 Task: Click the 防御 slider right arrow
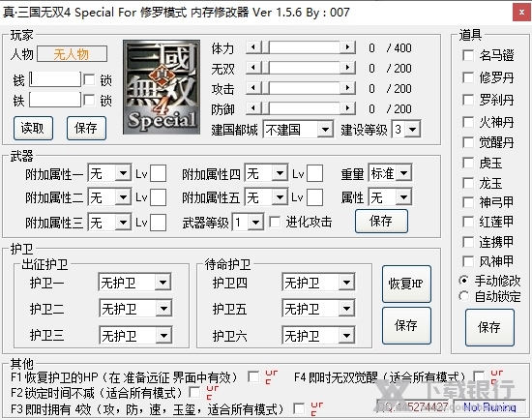(x=347, y=108)
